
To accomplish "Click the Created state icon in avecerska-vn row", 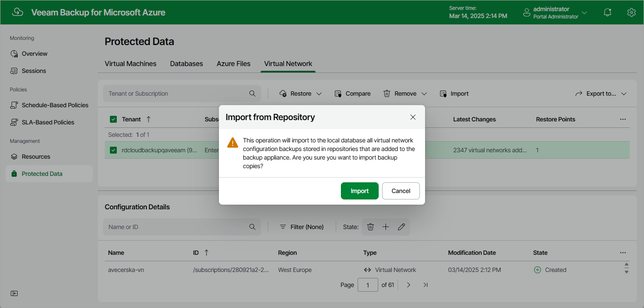I will click(x=537, y=270).
